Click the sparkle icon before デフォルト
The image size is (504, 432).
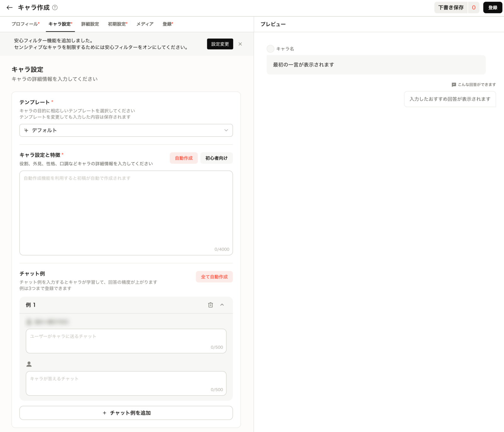[x=26, y=130]
